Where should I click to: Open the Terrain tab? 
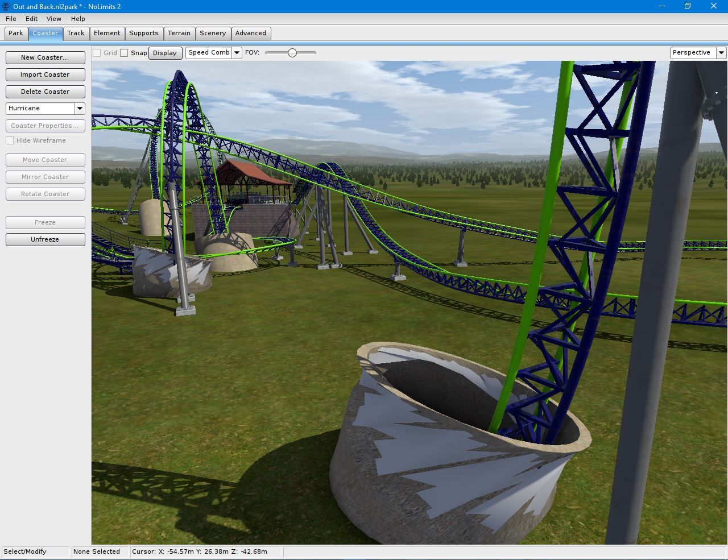[179, 33]
